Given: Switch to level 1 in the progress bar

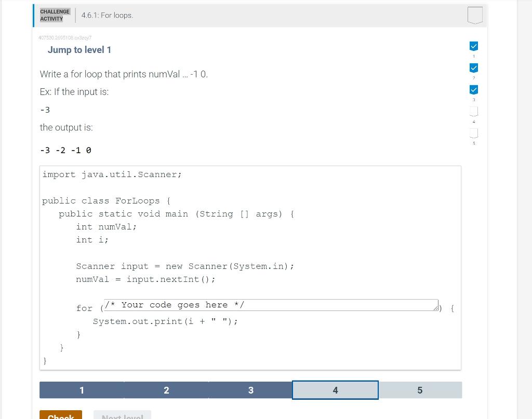Looking at the screenshot, I should [x=82, y=390].
